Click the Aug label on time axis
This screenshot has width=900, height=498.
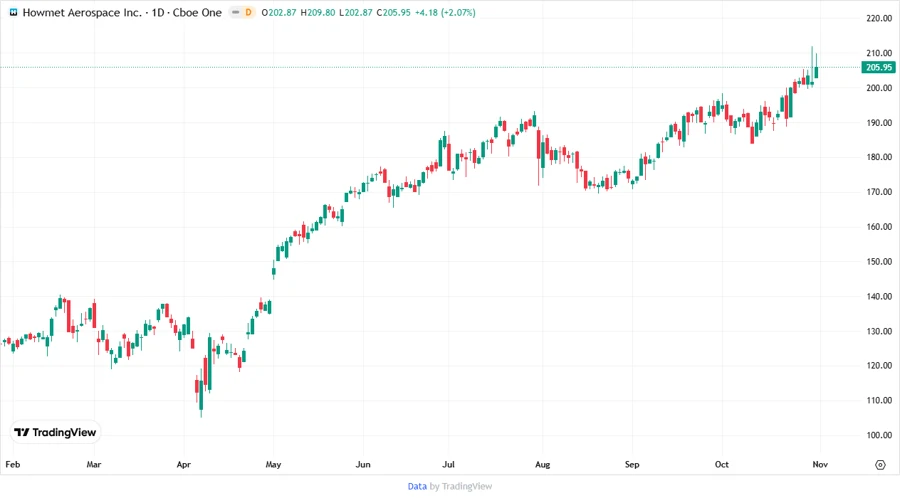tap(542, 464)
